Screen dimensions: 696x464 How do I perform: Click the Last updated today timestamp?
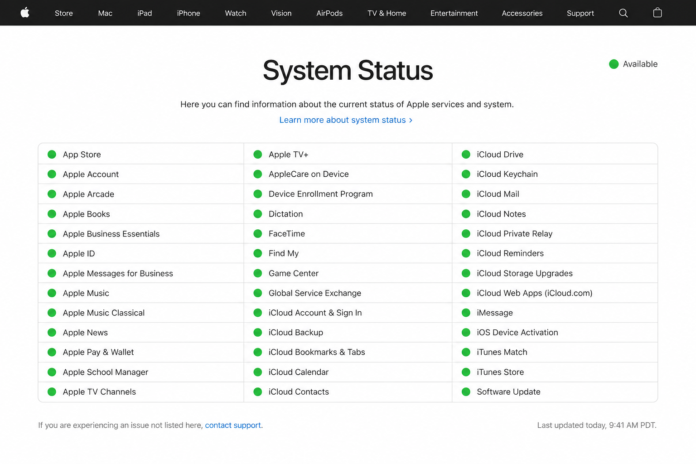(x=597, y=425)
